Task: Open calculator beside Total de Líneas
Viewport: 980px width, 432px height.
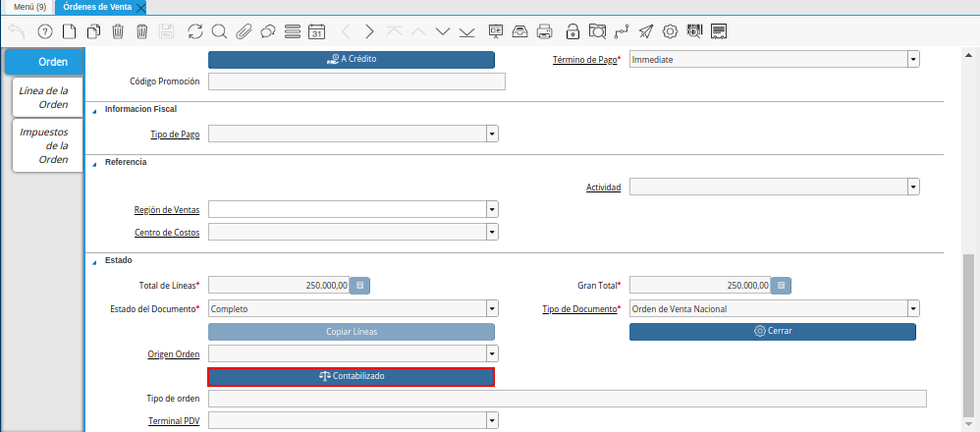Action: [x=360, y=286]
